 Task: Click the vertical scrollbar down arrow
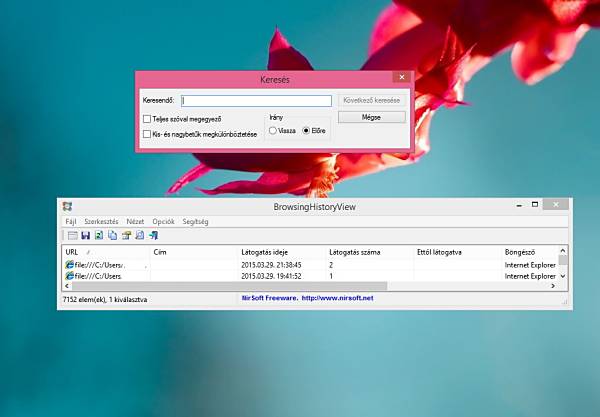point(563,276)
